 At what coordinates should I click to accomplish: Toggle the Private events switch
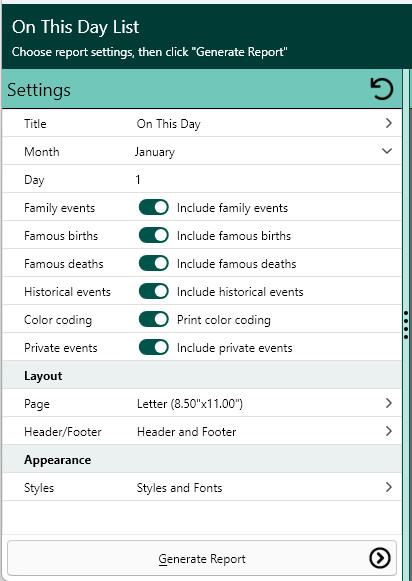point(154,348)
